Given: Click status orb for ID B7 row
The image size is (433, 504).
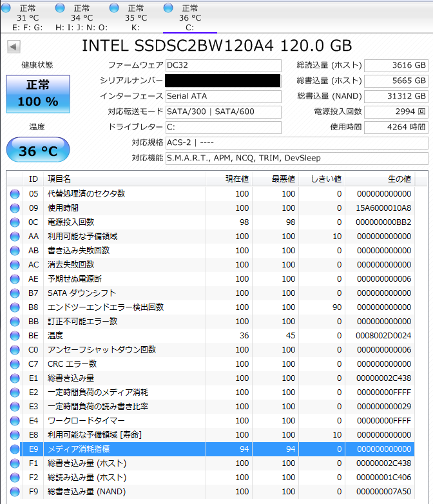Looking at the screenshot, I should (15, 293).
